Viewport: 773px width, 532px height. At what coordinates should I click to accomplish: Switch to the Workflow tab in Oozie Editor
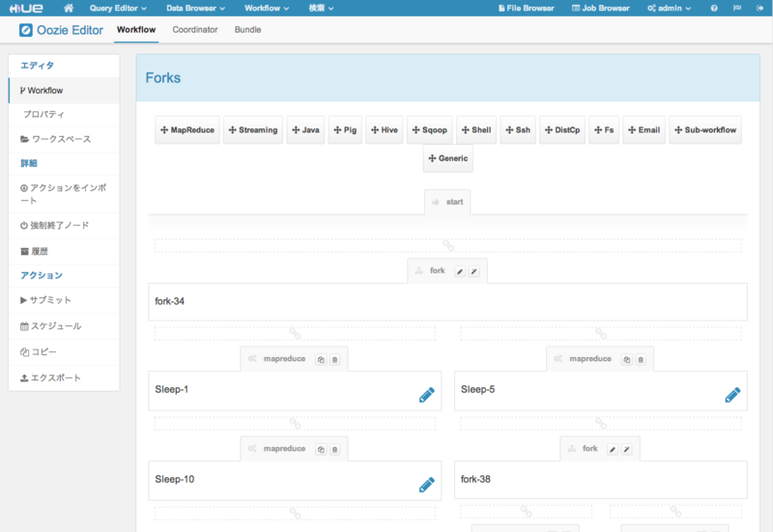pos(136,30)
